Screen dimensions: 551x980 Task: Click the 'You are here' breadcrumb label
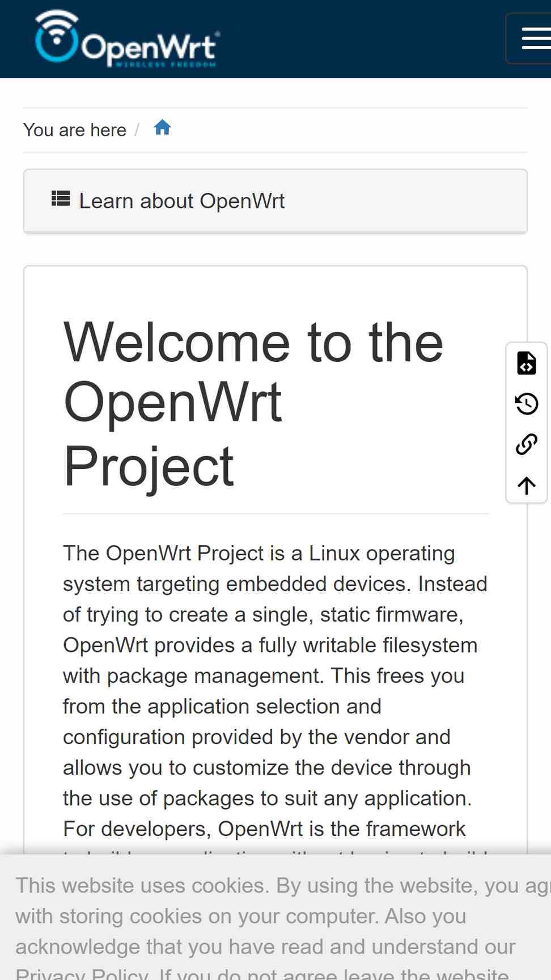point(75,130)
